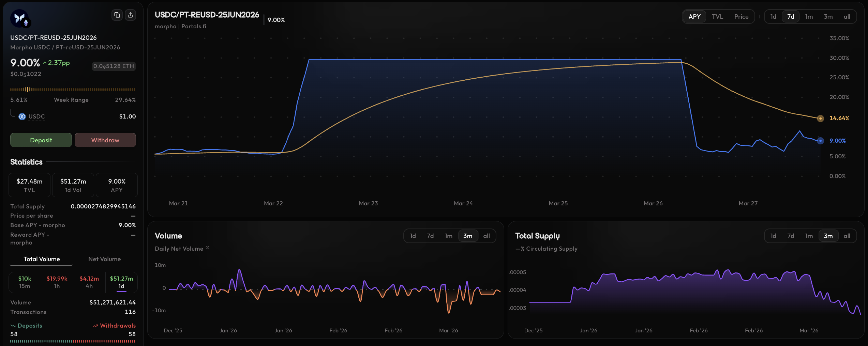This screenshot has height=346, width=868.
Task: Click the share/export icon beside copy
Action: [x=131, y=15]
